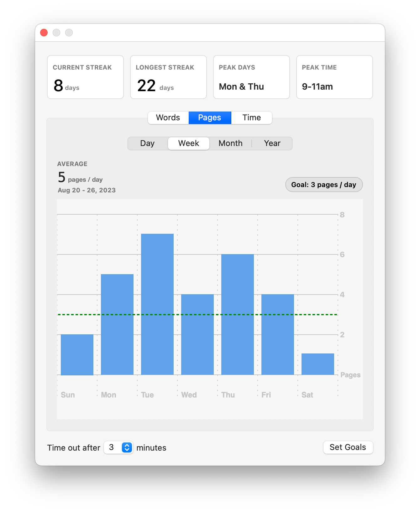420x512 pixels.
Task: Click the Goal: 3 pages / day button
Action: click(x=324, y=185)
